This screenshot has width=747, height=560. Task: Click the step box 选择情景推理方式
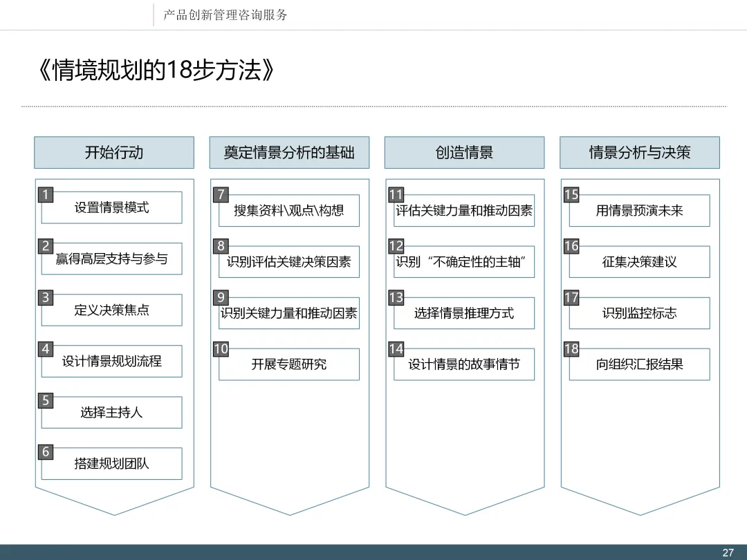[464, 313]
